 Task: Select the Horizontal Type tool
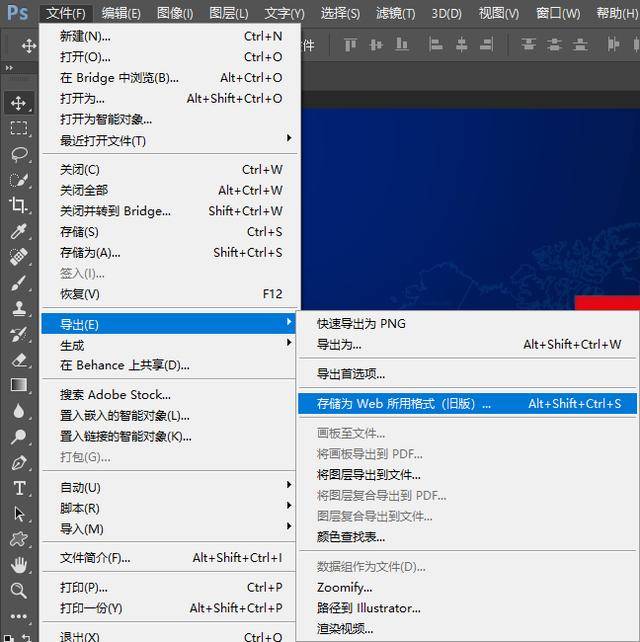(x=19, y=488)
